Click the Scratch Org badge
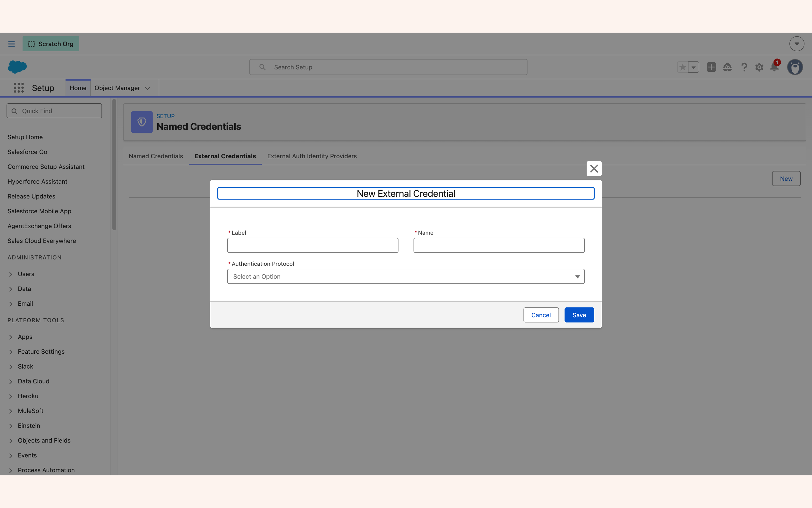The image size is (812, 508). coord(51,44)
